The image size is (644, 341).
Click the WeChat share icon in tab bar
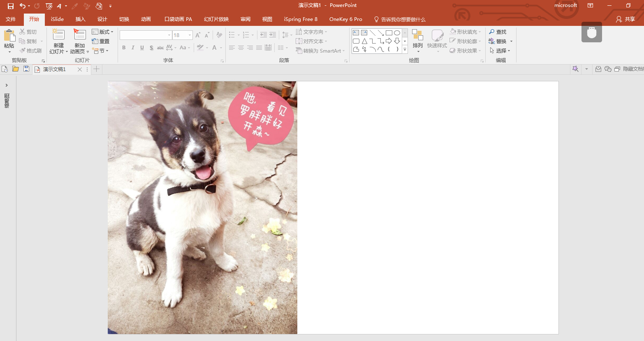tap(608, 69)
